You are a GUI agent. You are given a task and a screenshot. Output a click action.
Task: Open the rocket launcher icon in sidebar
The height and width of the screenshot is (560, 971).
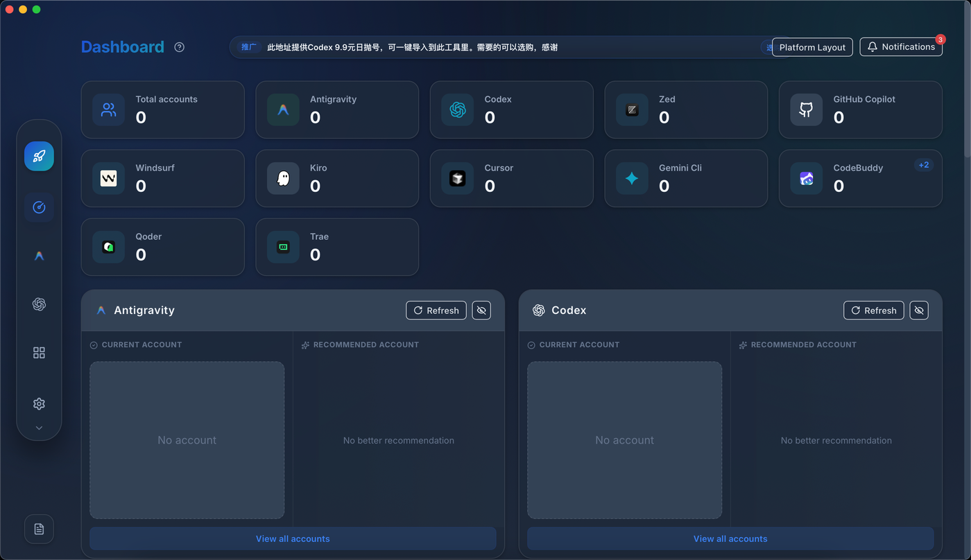click(x=39, y=156)
